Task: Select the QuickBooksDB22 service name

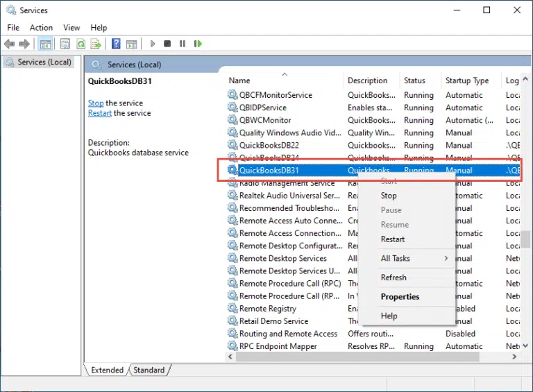Action: [x=269, y=146]
